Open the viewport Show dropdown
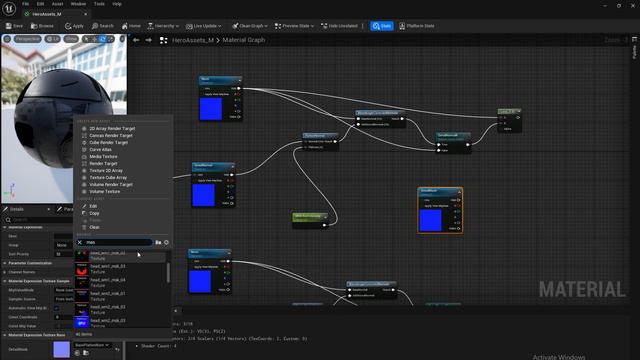 (x=71, y=39)
